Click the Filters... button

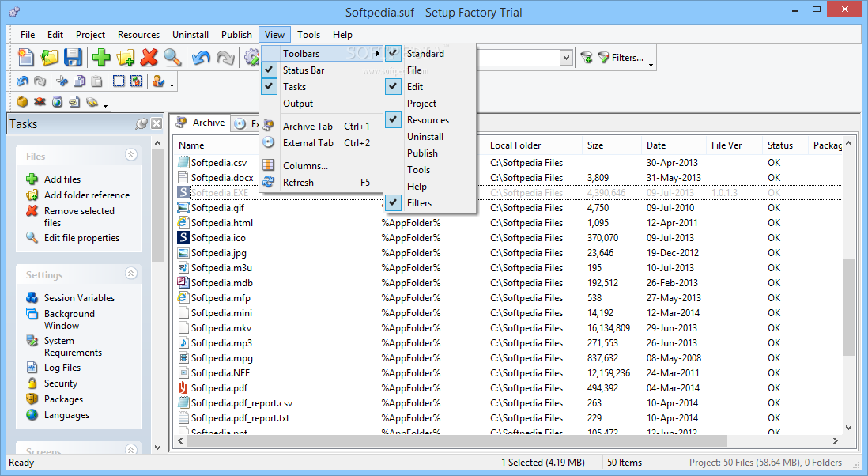[x=621, y=57]
